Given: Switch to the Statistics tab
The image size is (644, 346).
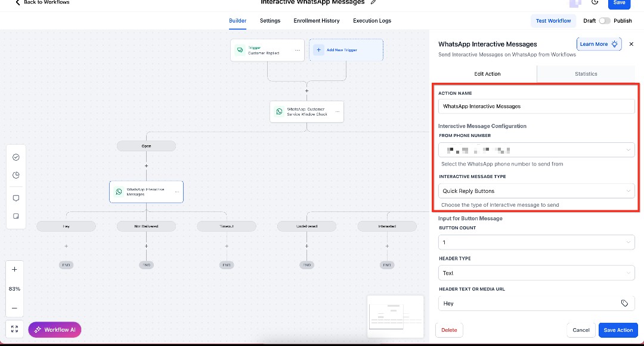Looking at the screenshot, I should click(x=586, y=74).
